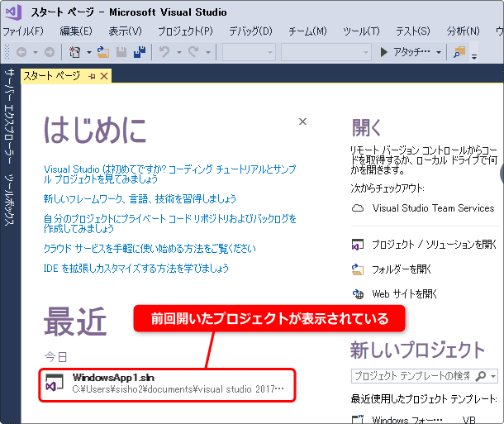
Task: Open link クラウド サービスを手軽に使い始める方法
Action: click(x=150, y=249)
